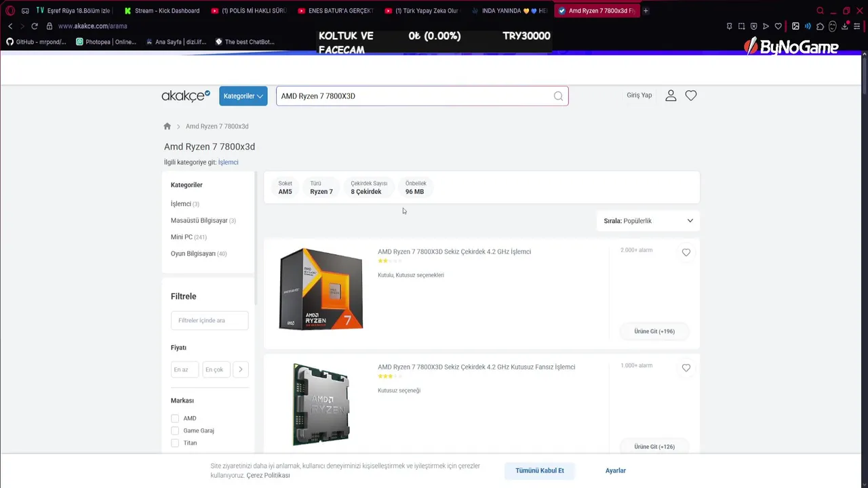Accept all cookies with Tümünü Kabul Et
This screenshot has width=868, height=488.
click(x=540, y=470)
